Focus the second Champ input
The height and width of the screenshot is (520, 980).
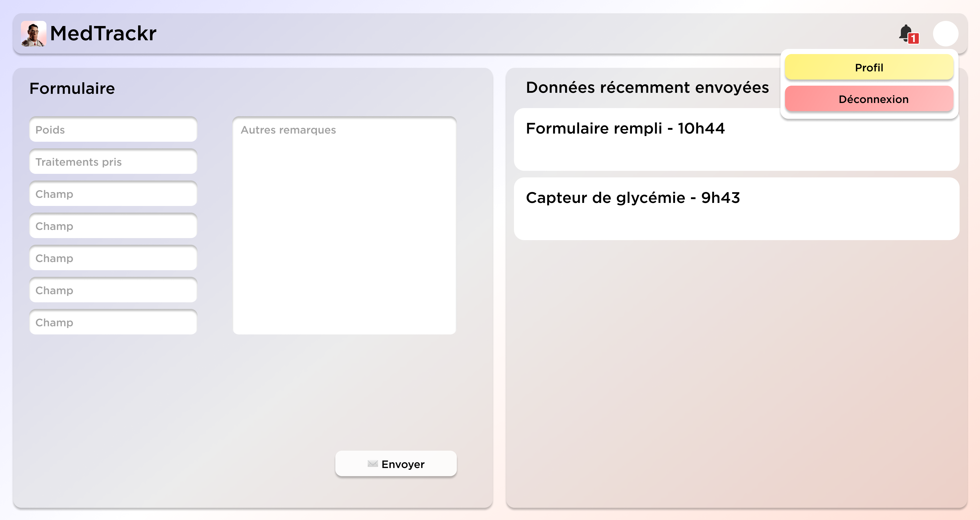[x=113, y=226]
